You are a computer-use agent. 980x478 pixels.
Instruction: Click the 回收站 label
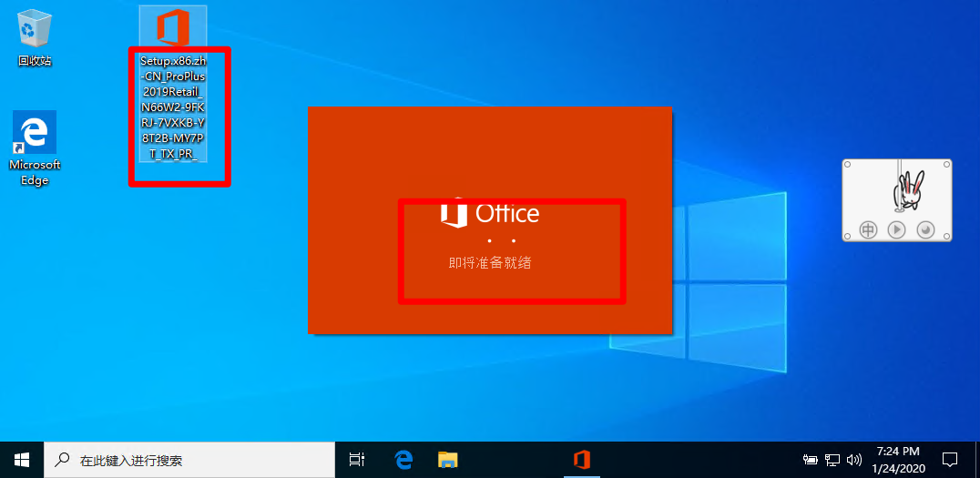point(35,61)
